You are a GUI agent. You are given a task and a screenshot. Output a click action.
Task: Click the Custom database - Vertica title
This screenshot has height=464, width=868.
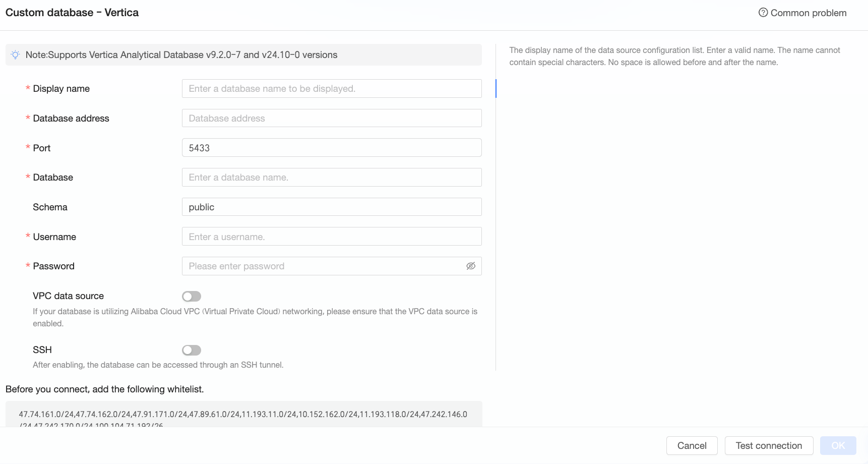click(x=72, y=13)
